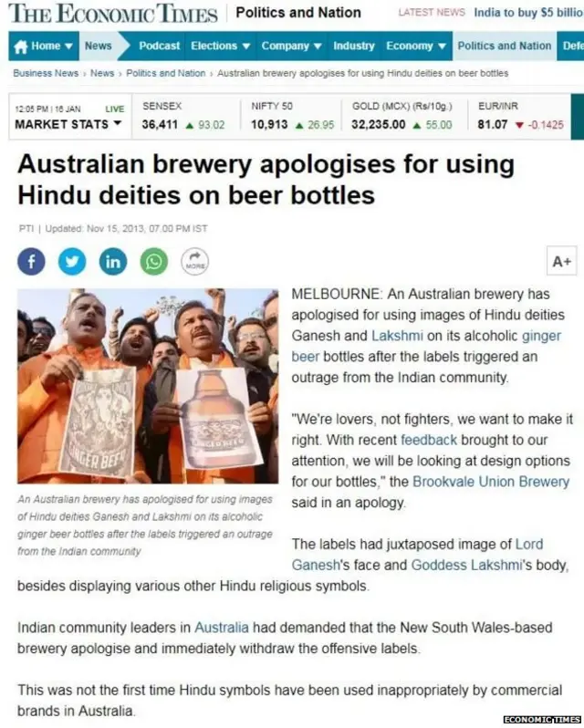Expand the Company dropdown menu
This screenshot has height=728, width=584.
click(291, 46)
